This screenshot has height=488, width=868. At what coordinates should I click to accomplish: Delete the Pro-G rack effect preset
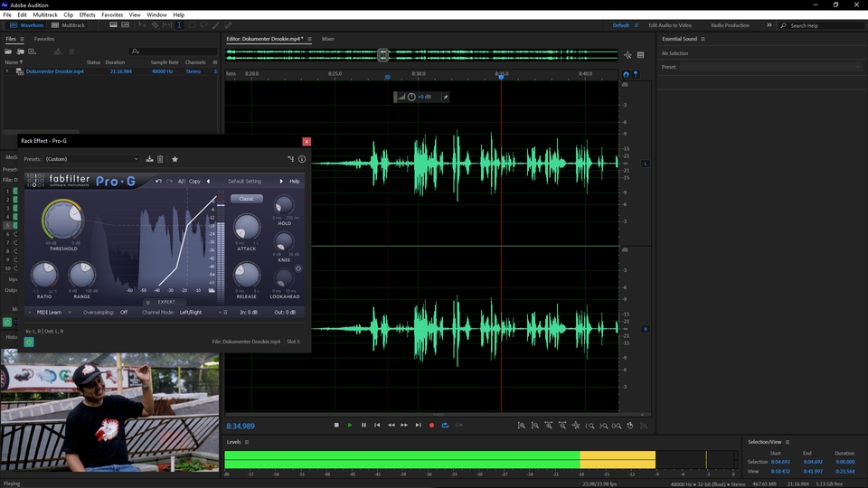click(x=160, y=159)
